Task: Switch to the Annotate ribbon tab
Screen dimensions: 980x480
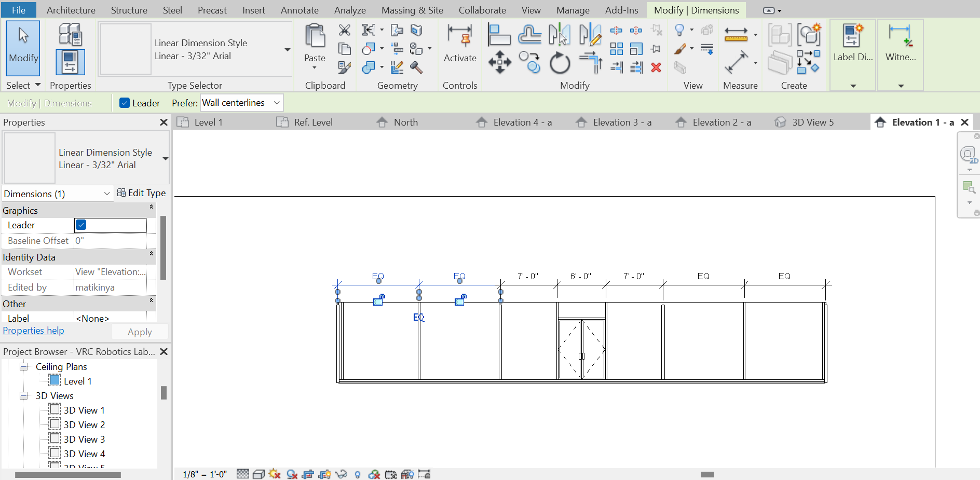Action: [300, 10]
